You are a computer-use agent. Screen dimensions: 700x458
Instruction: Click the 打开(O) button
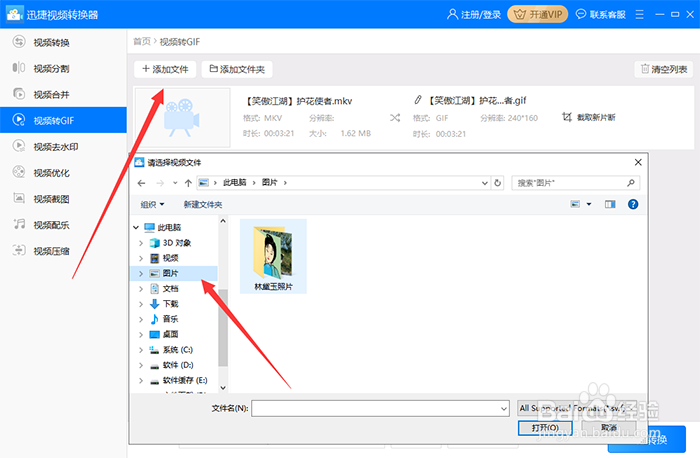point(545,428)
